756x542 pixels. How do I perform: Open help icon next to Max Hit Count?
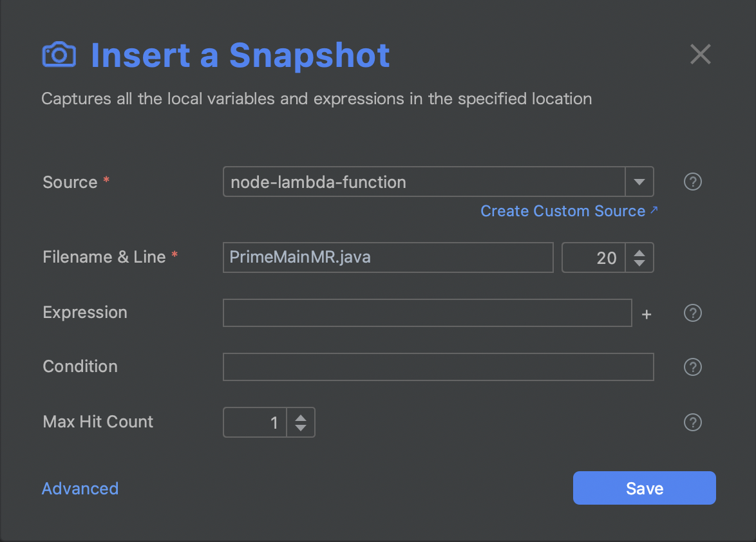692,422
